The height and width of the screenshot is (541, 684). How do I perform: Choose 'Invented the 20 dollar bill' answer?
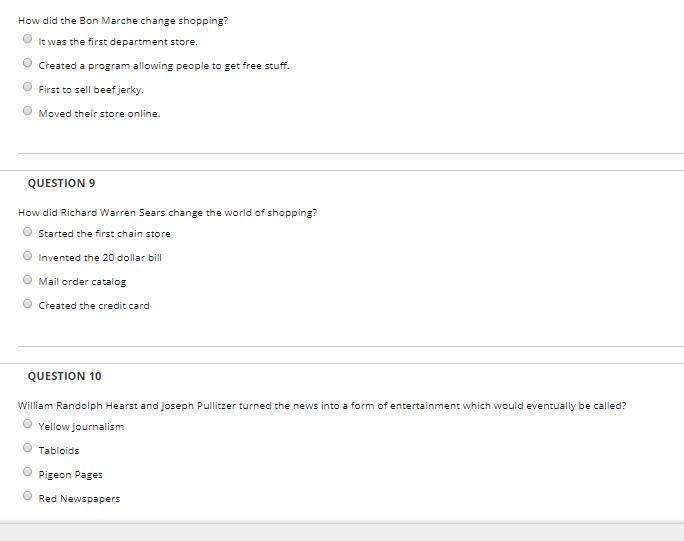[27, 256]
